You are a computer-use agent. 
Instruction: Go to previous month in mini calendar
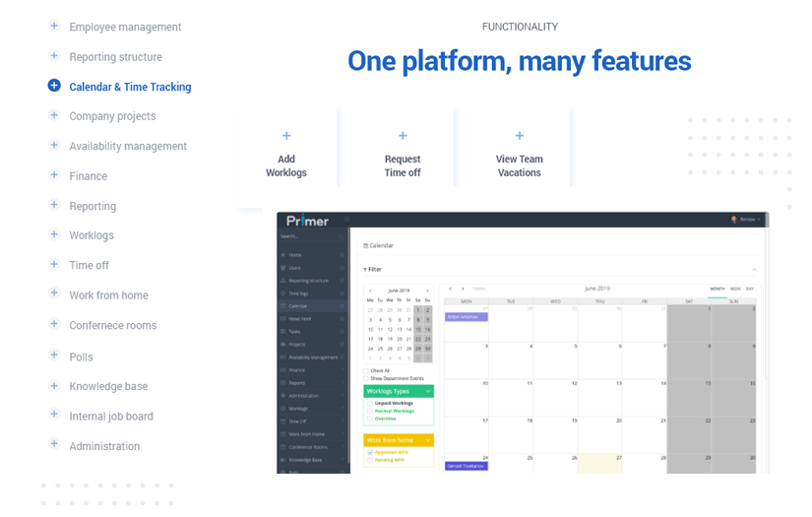click(x=370, y=291)
